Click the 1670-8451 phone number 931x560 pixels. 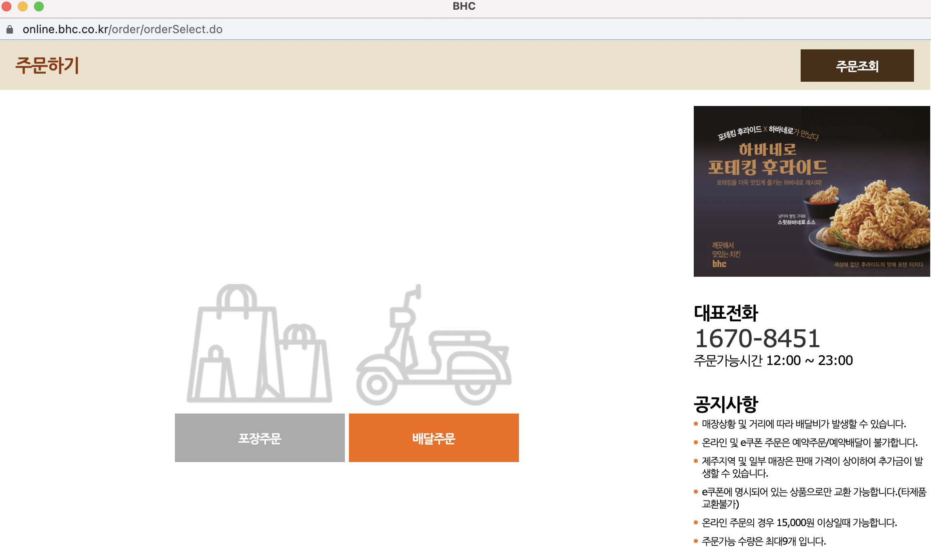757,338
